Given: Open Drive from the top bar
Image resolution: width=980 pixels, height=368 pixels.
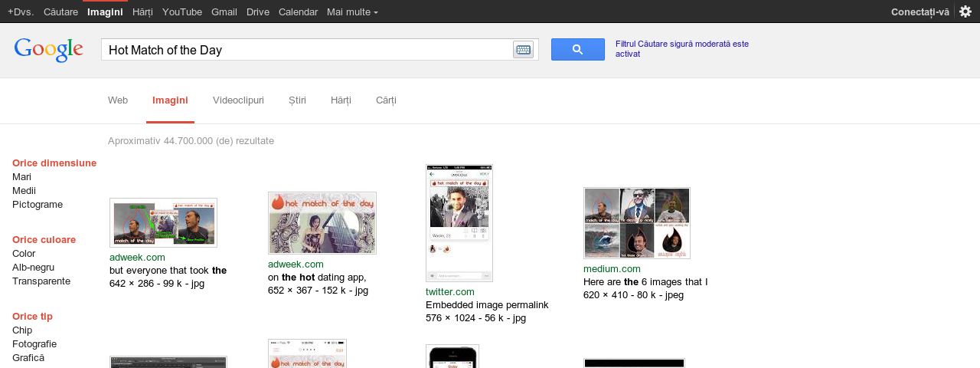Looking at the screenshot, I should pyautogui.click(x=258, y=11).
